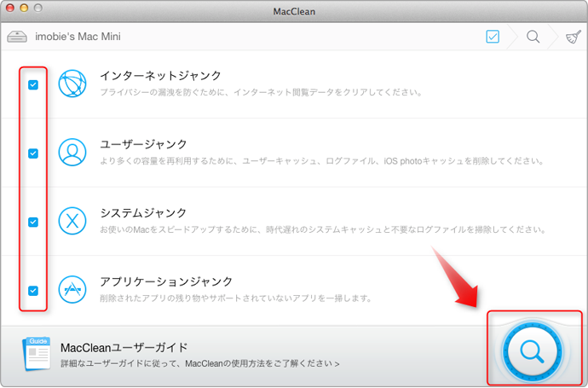588x388 pixels.
Task: Follow the 詳細なユーザーガイド link text
Action: pyautogui.click(x=200, y=363)
